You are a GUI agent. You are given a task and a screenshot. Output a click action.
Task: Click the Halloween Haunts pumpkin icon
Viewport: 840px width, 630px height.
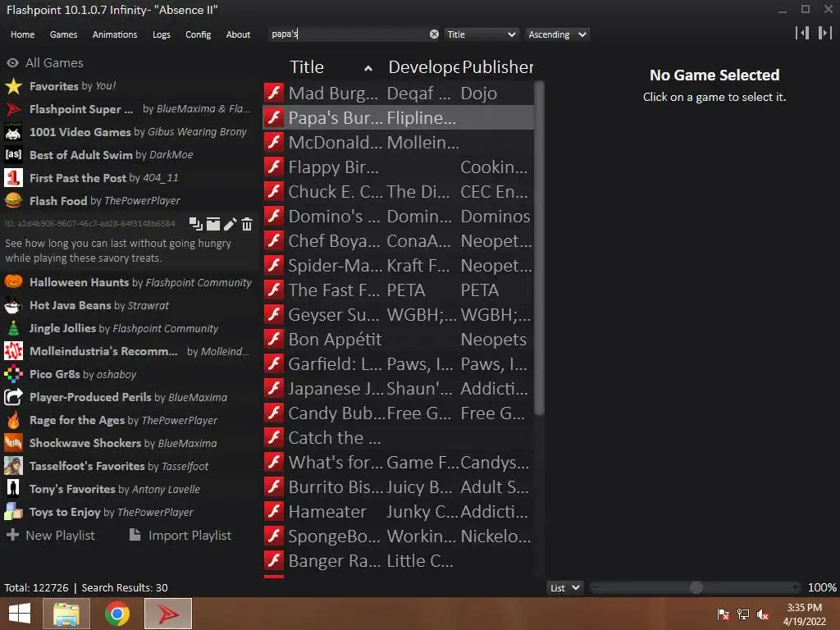coord(13,282)
